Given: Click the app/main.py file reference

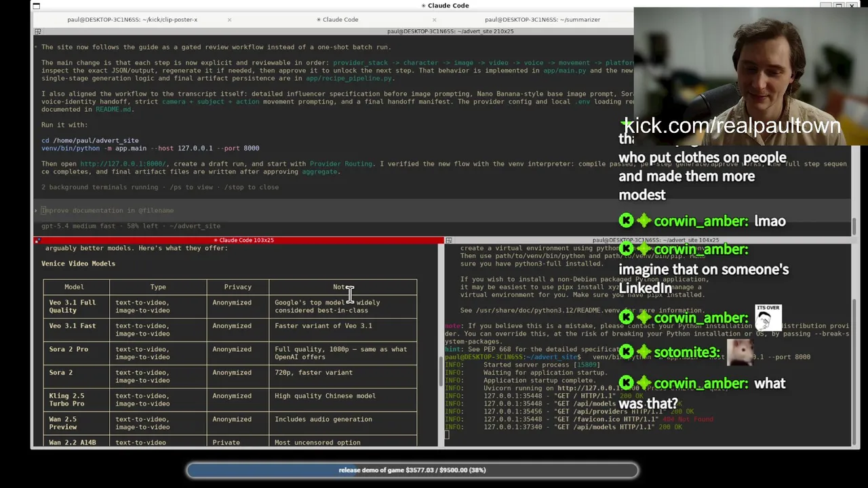Looking at the screenshot, I should (564, 70).
